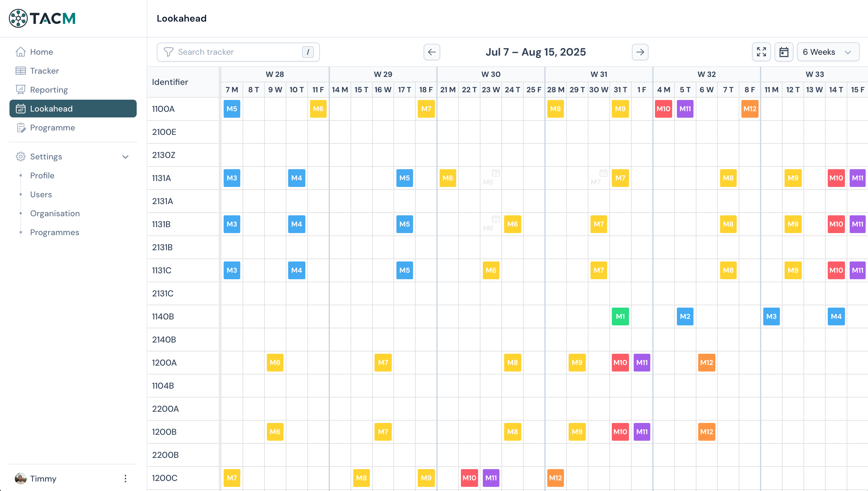Collapse the Settings section chevron
The image size is (868, 491).
pos(125,157)
